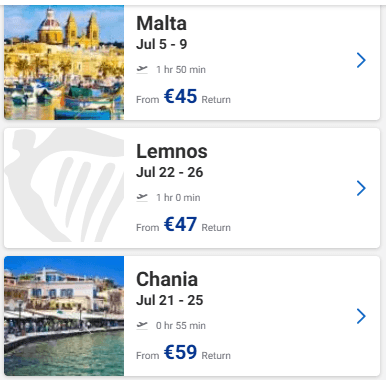Viewport: 386px width, 380px height.
Task: Click the 1 hr 50 min flight duration
Action: click(181, 70)
